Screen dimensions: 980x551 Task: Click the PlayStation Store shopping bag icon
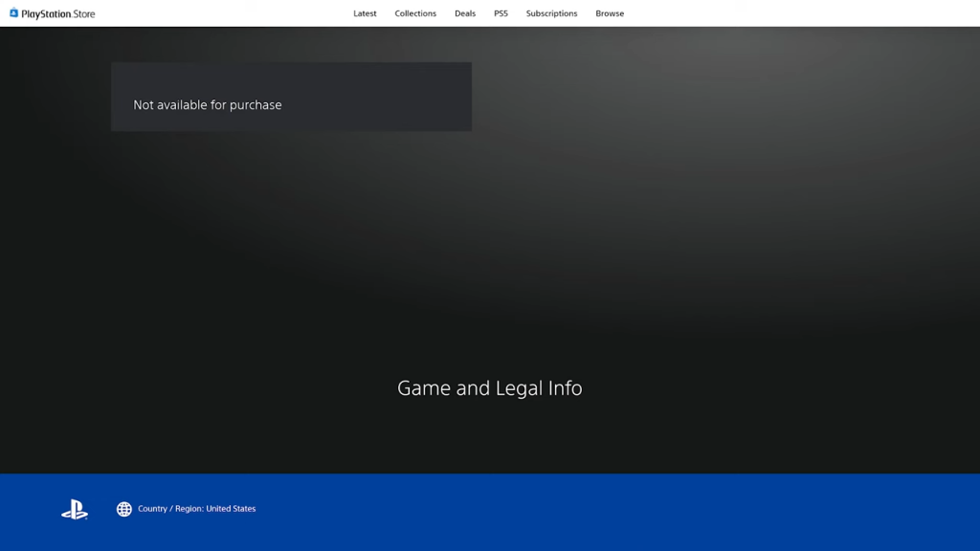click(x=13, y=13)
